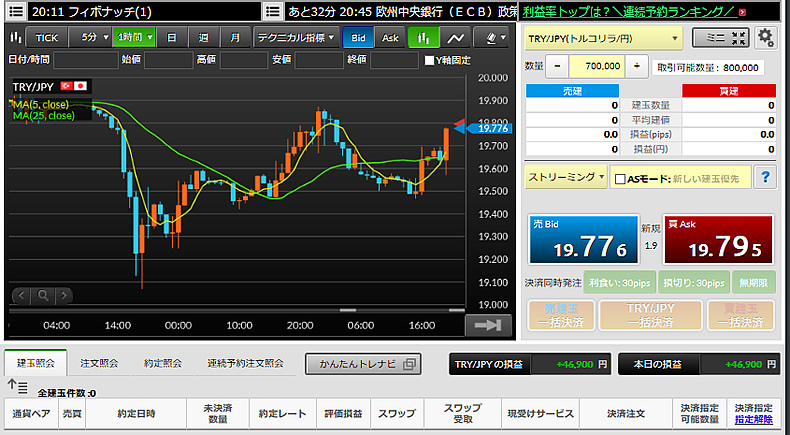
Task: Open テクニカル指標 dropdown
Action: click(296, 37)
